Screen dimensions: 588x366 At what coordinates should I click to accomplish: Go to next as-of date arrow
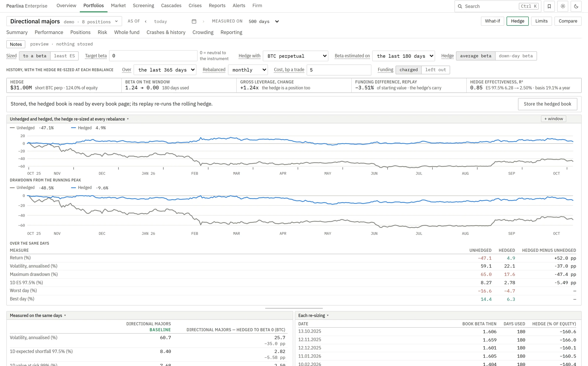tap(203, 22)
